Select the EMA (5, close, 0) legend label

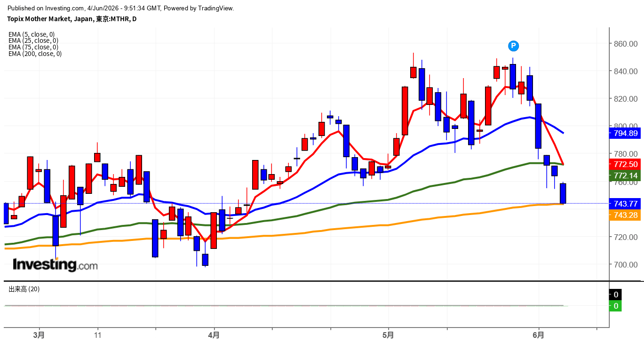point(32,34)
